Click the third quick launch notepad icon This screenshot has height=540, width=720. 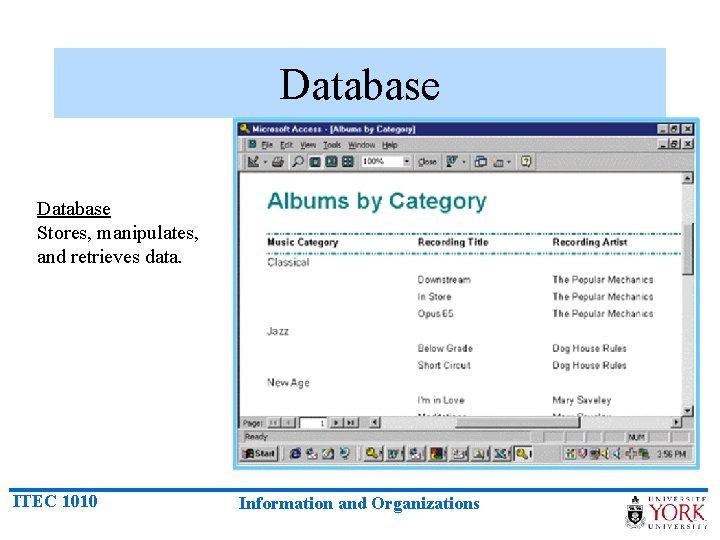[328, 454]
